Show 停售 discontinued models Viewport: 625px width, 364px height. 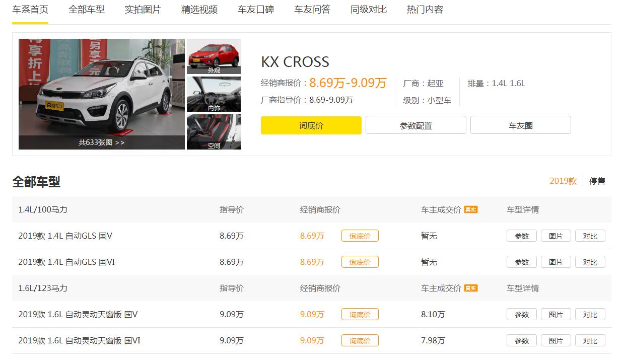tap(597, 181)
